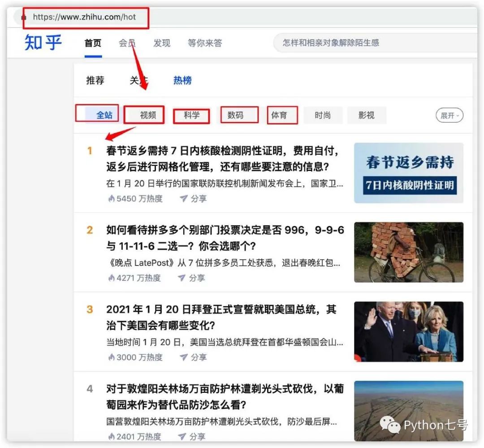This screenshot has width=484, height=448.
Task: Filter hot list by 时尚
Action: 323,115
